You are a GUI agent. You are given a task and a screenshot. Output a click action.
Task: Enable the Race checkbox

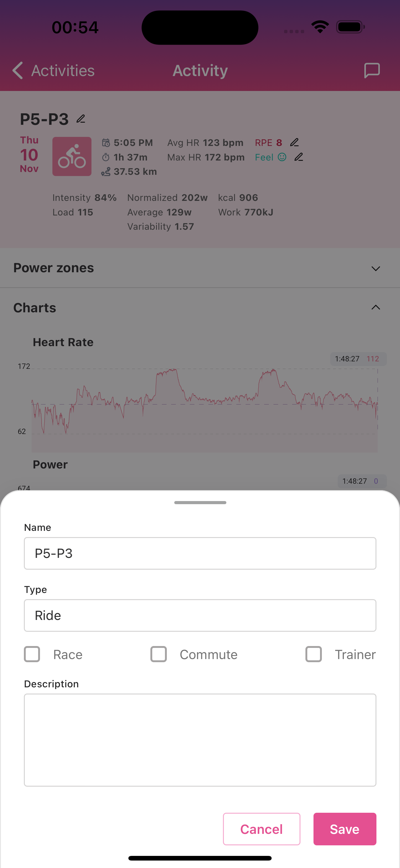[x=32, y=654]
